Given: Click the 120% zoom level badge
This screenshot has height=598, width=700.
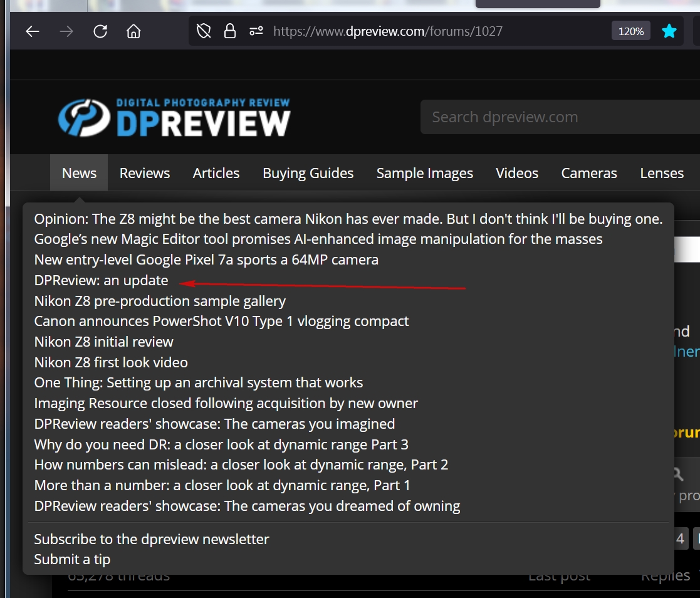Looking at the screenshot, I should point(630,31).
